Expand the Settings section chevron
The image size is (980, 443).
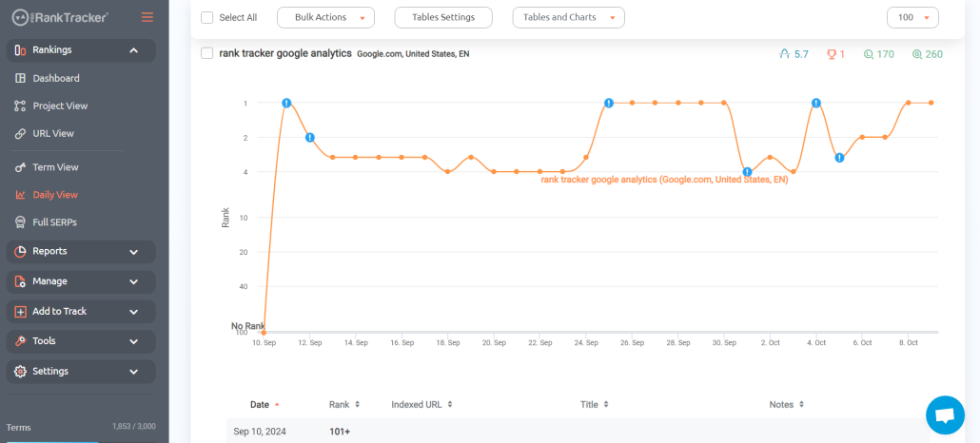click(x=134, y=371)
